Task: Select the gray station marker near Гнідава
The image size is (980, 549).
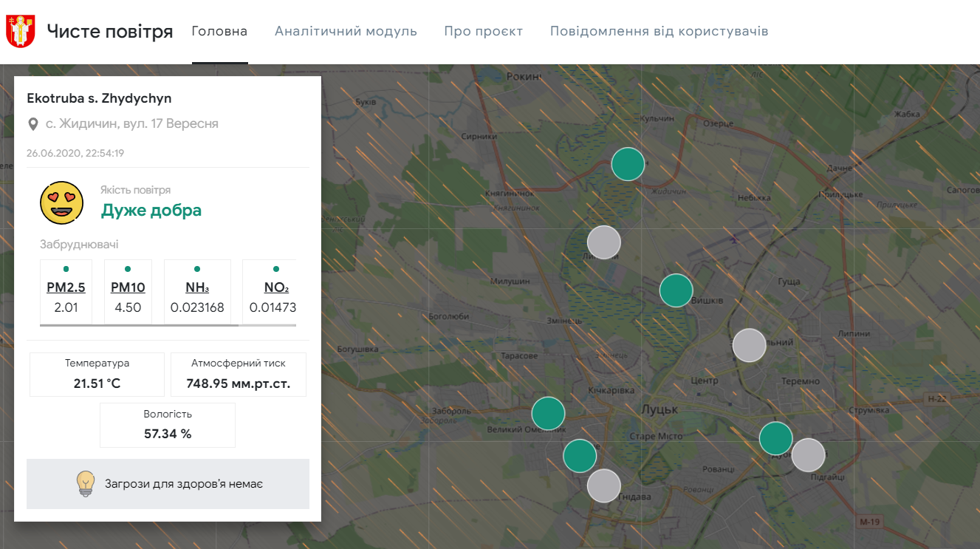Action: click(x=604, y=485)
